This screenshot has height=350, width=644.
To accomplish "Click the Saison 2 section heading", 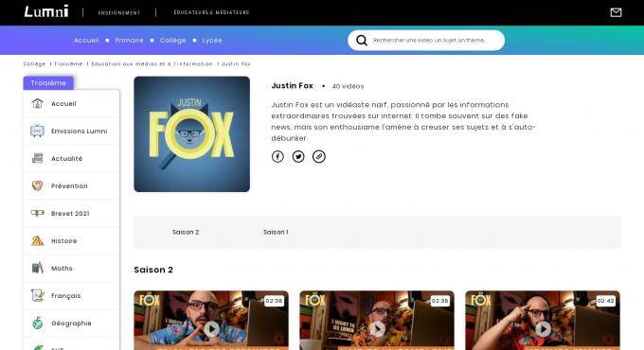I will click(153, 270).
